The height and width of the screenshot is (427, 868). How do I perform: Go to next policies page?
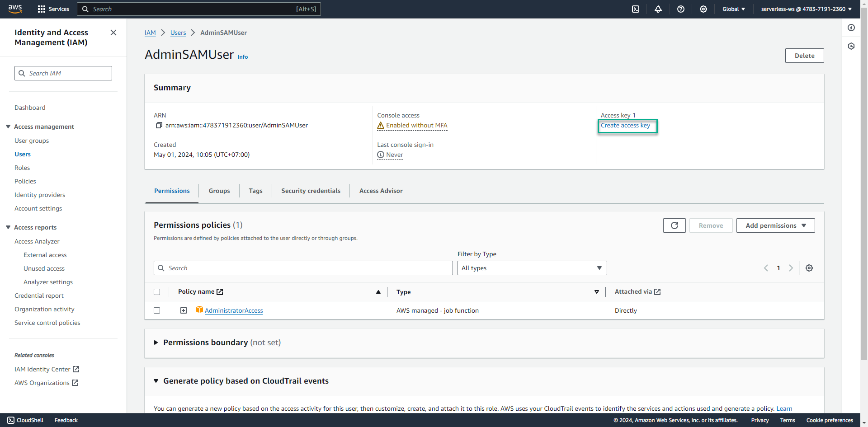(791, 268)
